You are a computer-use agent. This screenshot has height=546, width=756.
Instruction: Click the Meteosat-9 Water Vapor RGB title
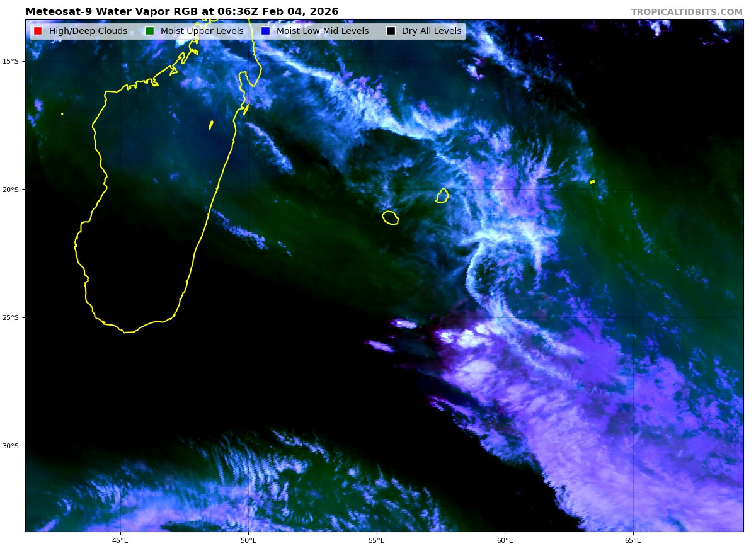tap(181, 12)
